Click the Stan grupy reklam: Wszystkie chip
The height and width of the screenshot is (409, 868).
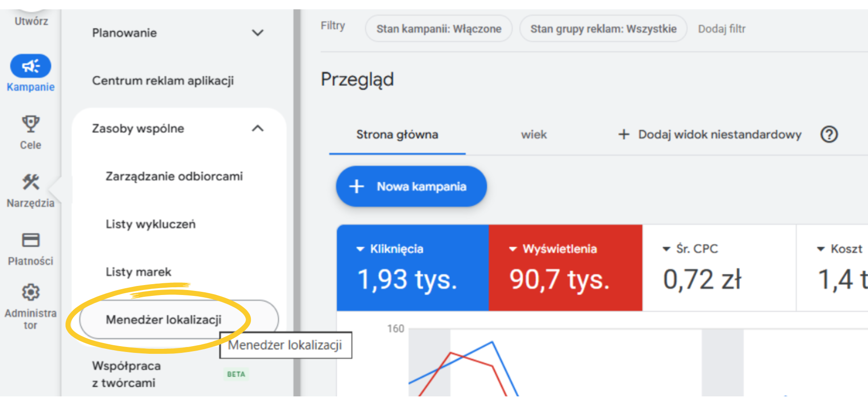[603, 29]
